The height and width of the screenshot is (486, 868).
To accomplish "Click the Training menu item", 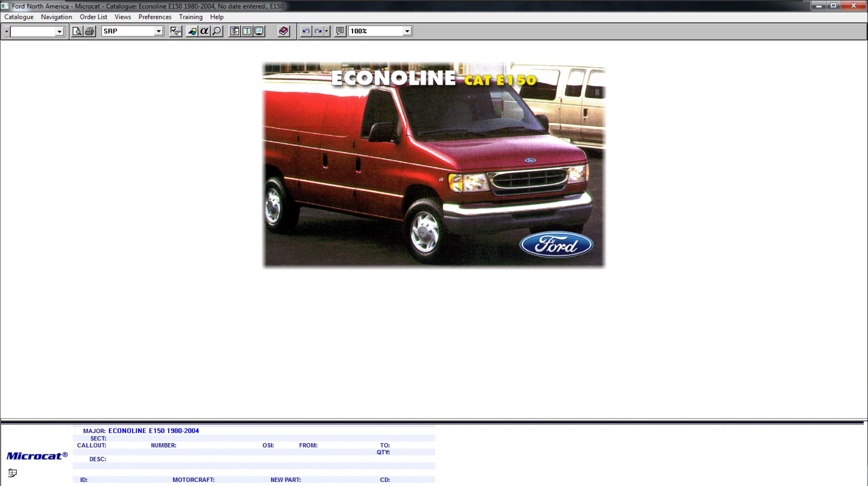I will (x=190, y=17).
